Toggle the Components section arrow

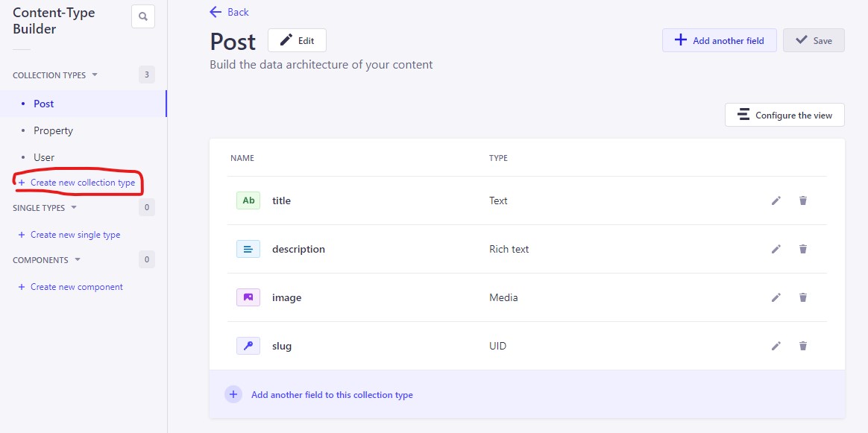click(77, 260)
